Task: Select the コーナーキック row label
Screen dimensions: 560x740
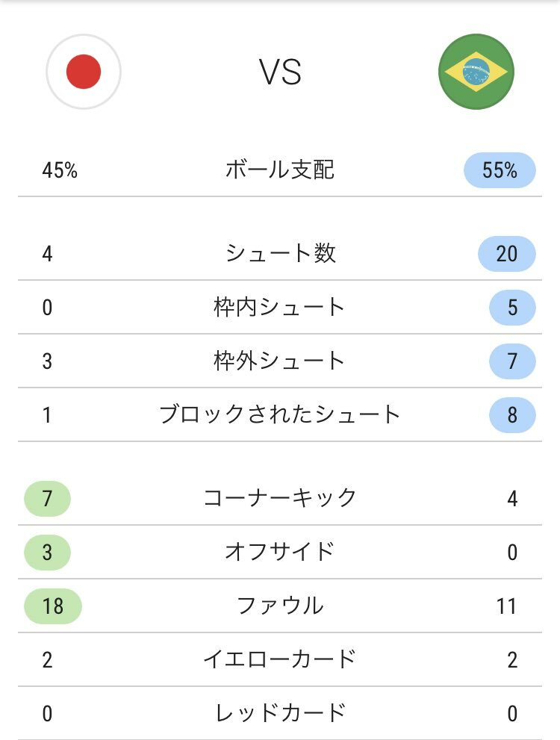Action: tap(280, 499)
